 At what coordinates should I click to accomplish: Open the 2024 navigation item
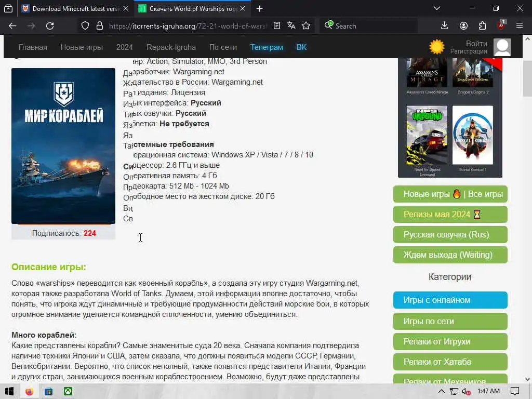click(125, 47)
